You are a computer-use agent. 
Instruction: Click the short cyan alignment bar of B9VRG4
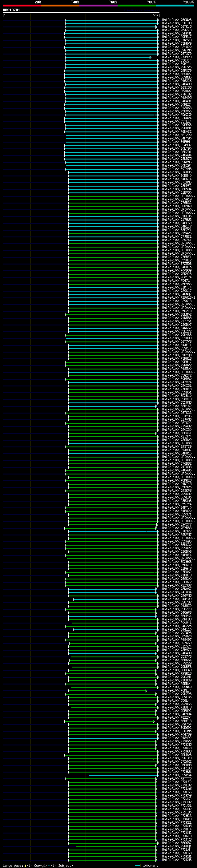point(124,775)
